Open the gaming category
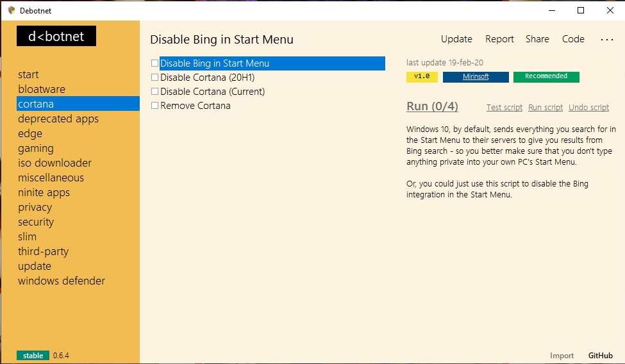Screen dimensions: 625x364 click(x=35, y=148)
